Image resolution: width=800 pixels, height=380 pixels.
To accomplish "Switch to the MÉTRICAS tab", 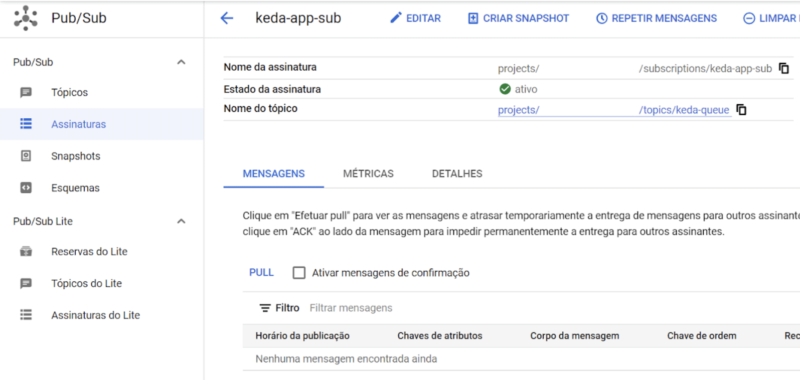I will (x=368, y=173).
